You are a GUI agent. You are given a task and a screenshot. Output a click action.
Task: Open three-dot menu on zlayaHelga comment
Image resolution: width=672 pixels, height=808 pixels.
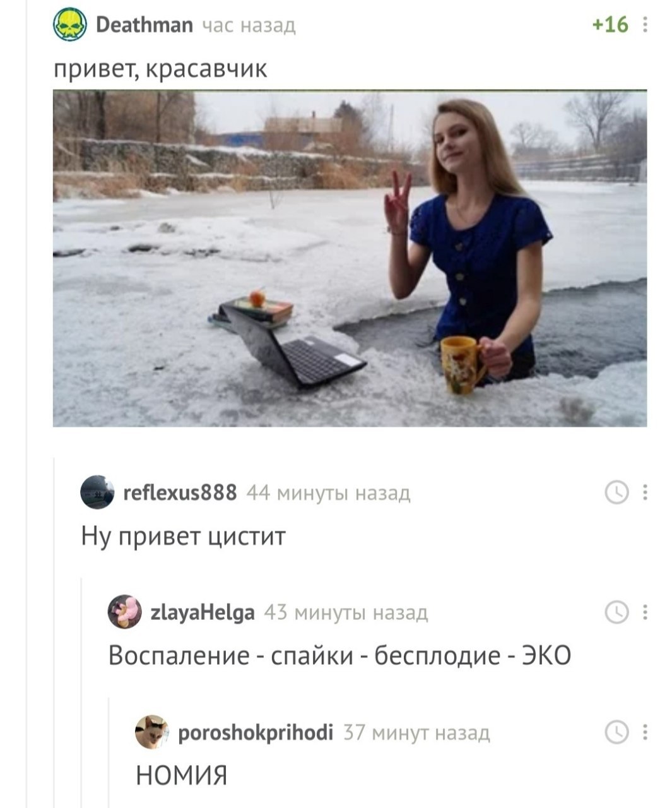pyautogui.click(x=644, y=612)
